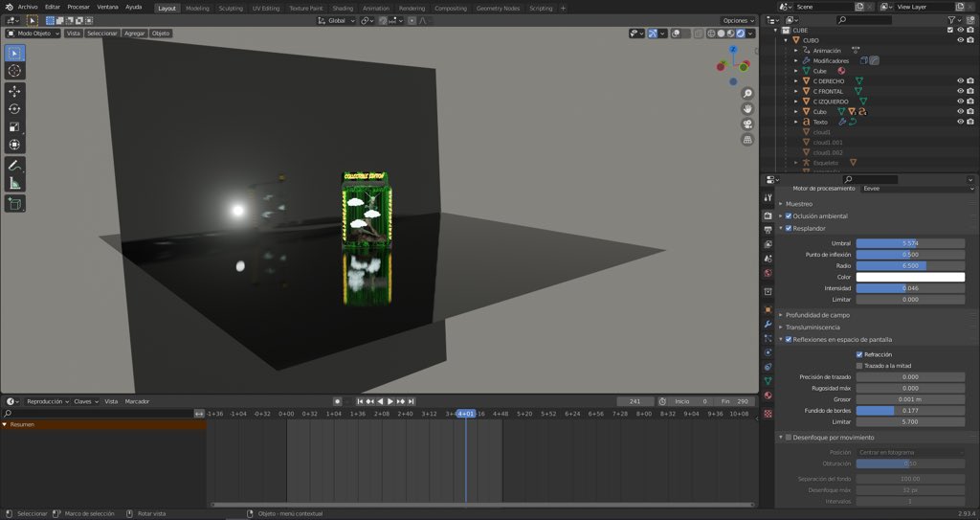Click the Resplandor Color white swatch
The width and height of the screenshot is (980, 520).
(910, 277)
